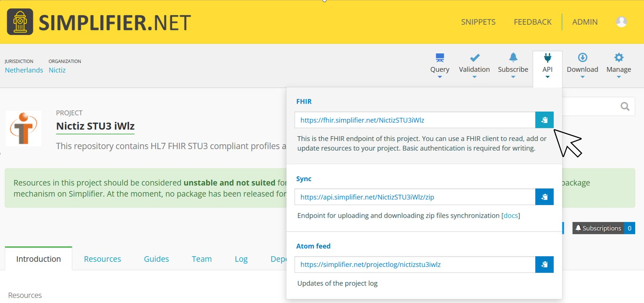644x303 pixels.
Task: Click the Validation checkmark icon
Action: pyautogui.click(x=474, y=58)
